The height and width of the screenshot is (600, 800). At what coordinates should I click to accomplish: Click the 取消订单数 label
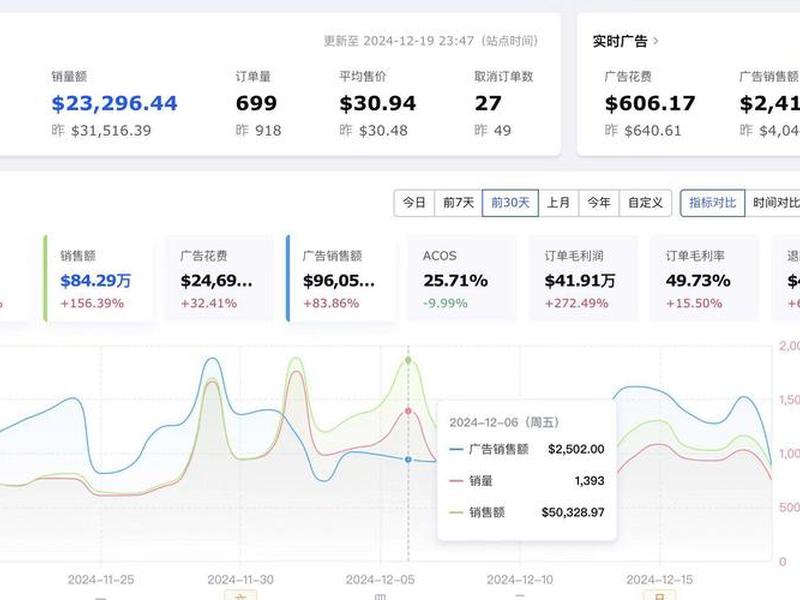click(x=504, y=77)
